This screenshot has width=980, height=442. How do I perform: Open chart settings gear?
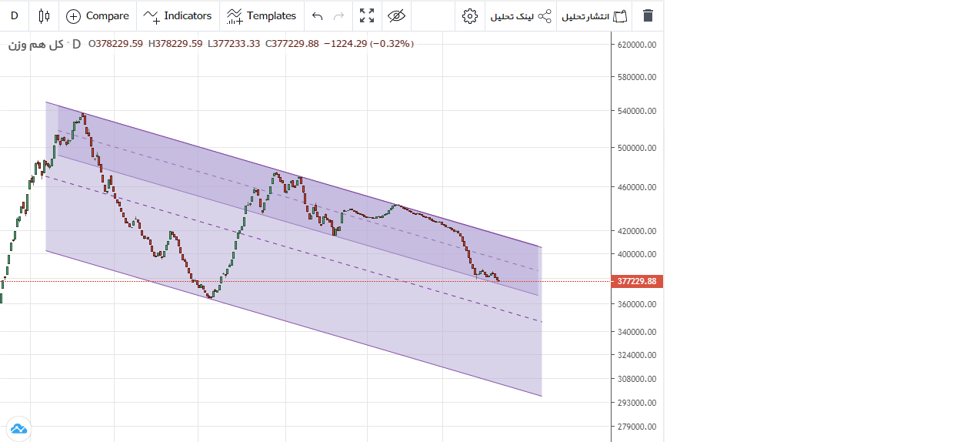pos(470,15)
